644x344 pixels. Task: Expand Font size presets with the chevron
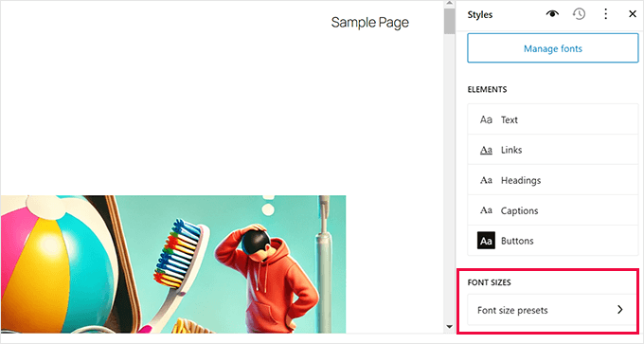(620, 310)
